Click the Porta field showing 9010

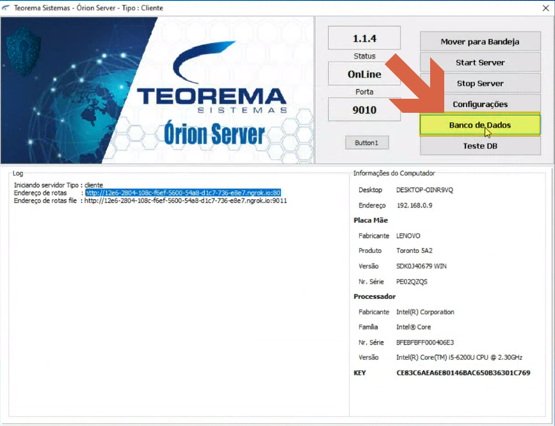pos(364,110)
